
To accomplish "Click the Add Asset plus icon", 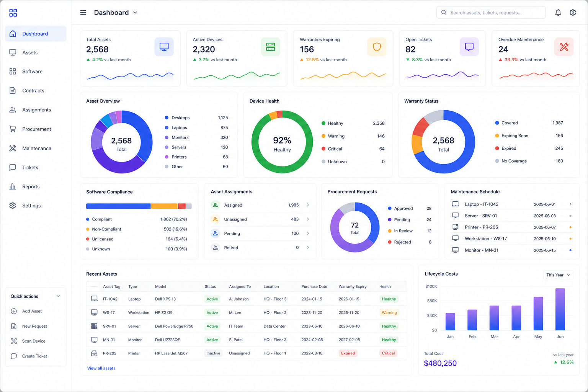I will tap(14, 311).
